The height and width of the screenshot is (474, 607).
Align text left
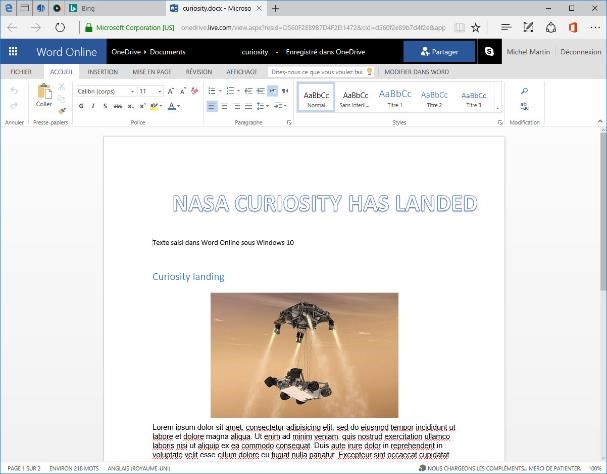(212, 106)
